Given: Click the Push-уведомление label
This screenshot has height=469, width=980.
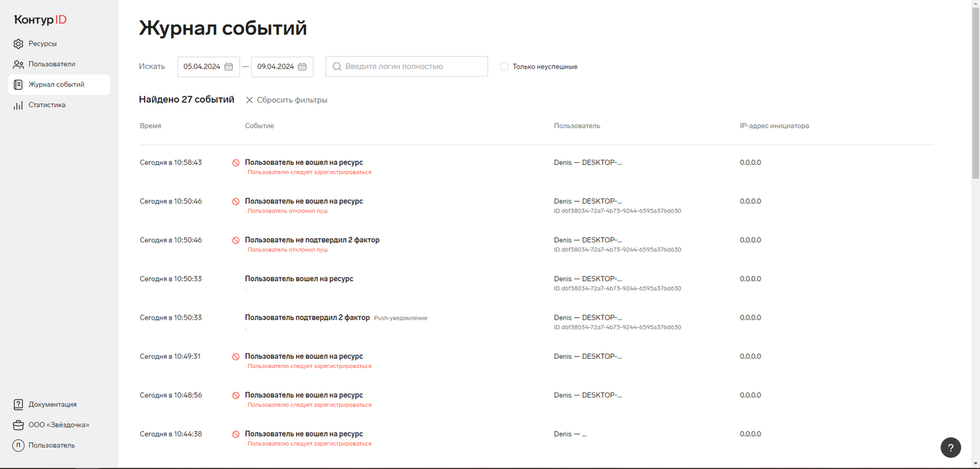Looking at the screenshot, I should tap(401, 318).
